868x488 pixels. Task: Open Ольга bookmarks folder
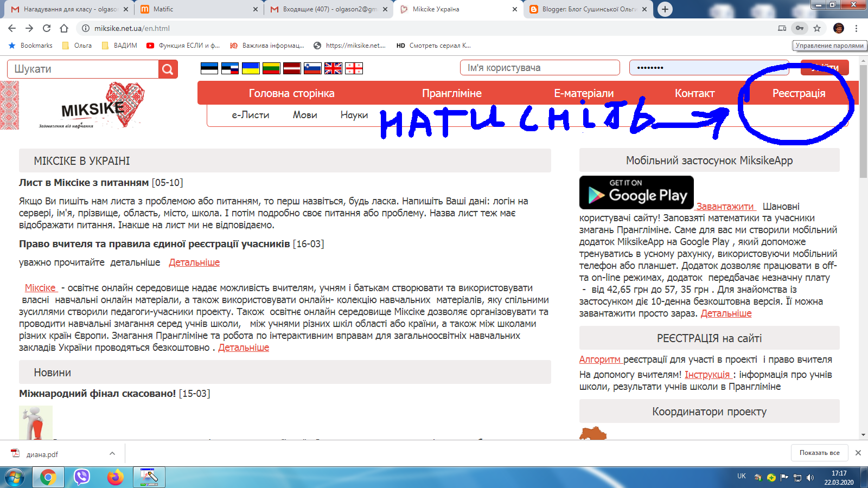[x=77, y=46]
